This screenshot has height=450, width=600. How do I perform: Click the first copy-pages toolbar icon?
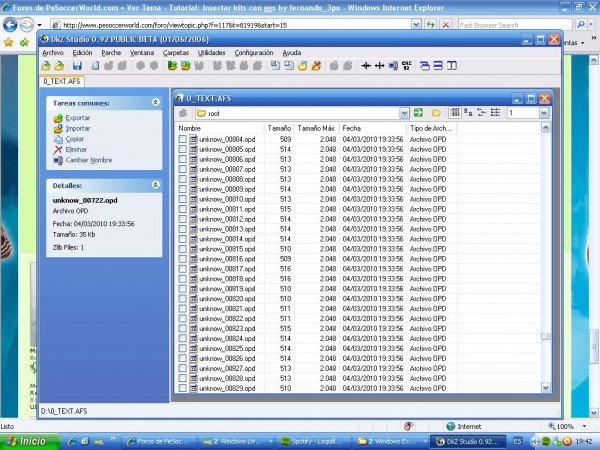pos(275,66)
